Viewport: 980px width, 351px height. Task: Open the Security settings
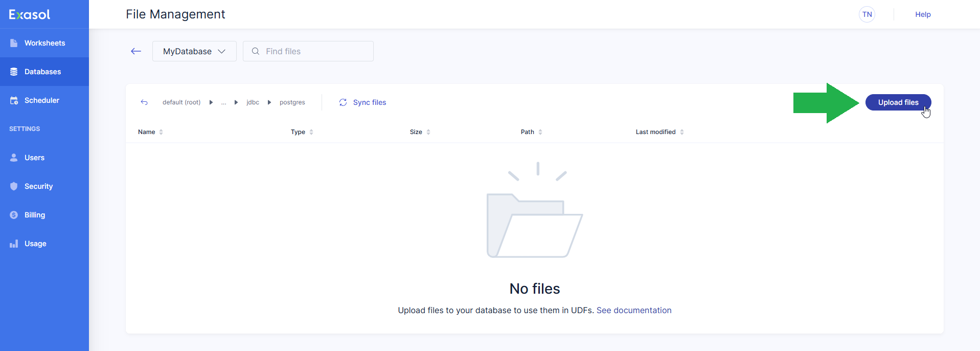pyautogui.click(x=38, y=186)
